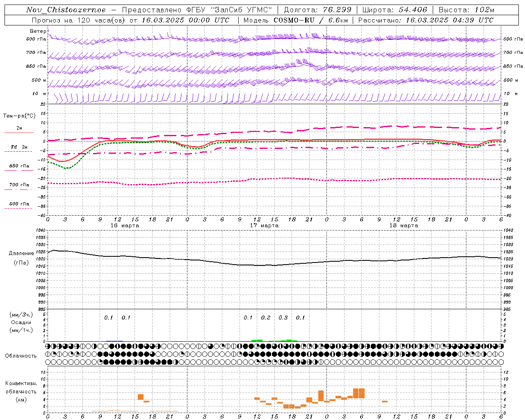This screenshot has width=525, height=420.
Task: Click the 'Облачность' cloud cover label
Action: 21,356
